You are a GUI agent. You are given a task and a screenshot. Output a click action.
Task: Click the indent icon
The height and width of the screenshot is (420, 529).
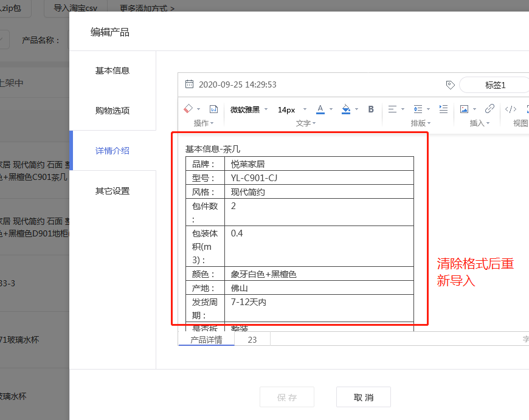coord(443,109)
